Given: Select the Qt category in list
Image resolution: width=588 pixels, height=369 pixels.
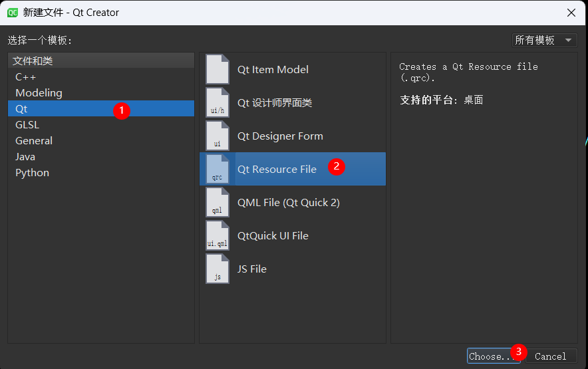Looking at the screenshot, I should pos(22,109).
